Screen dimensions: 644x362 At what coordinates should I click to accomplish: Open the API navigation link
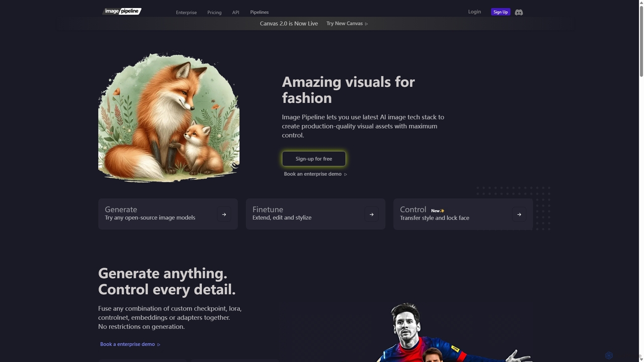point(235,12)
